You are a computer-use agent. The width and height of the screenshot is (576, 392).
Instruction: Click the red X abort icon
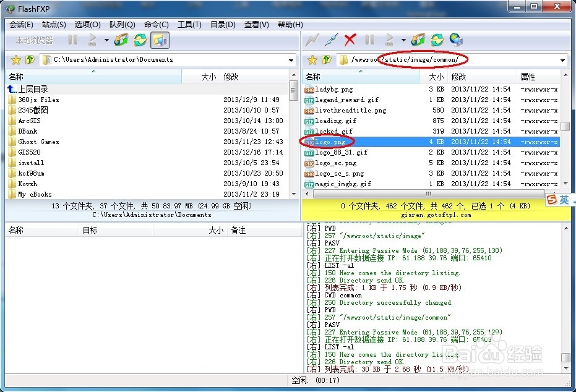click(x=350, y=40)
